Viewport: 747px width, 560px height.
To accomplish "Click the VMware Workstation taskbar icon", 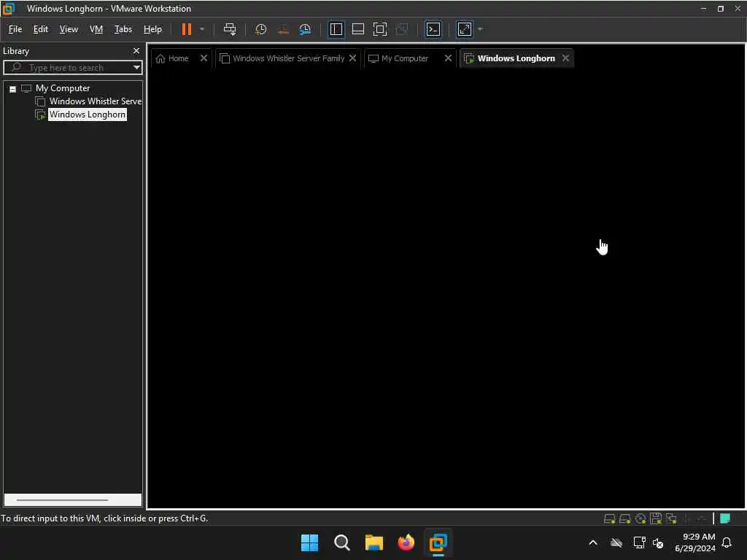I will pos(438,542).
